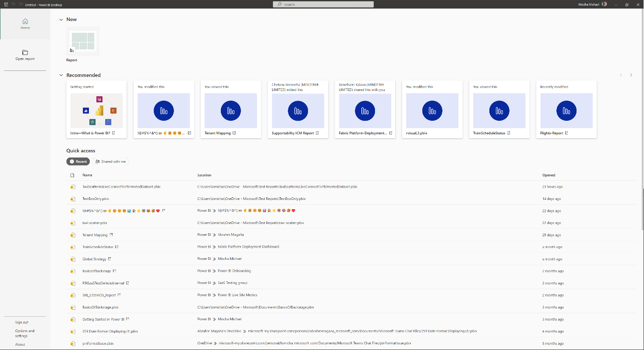The width and height of the screenshot is (644, 350).
Task: Open TaxiScatterAsLiveConnectToPbiHostedDataset.pbix from list
Action: coord(121,187)
